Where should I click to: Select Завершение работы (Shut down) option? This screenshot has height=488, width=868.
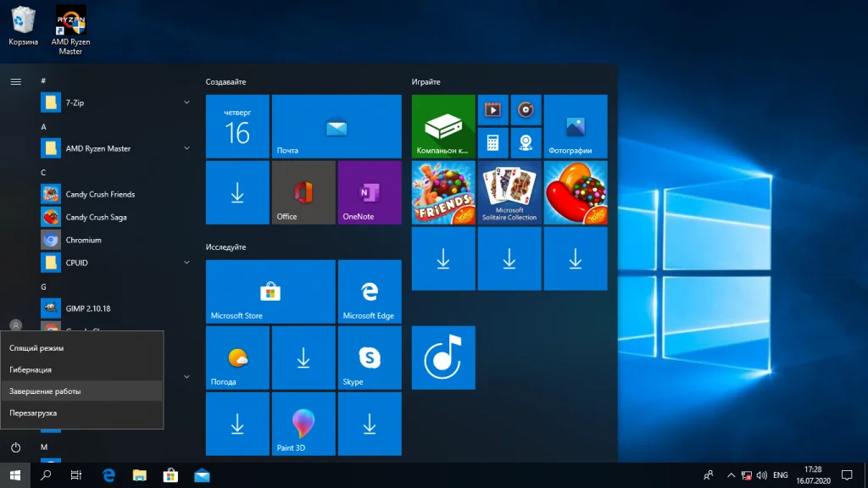(81, 391)
